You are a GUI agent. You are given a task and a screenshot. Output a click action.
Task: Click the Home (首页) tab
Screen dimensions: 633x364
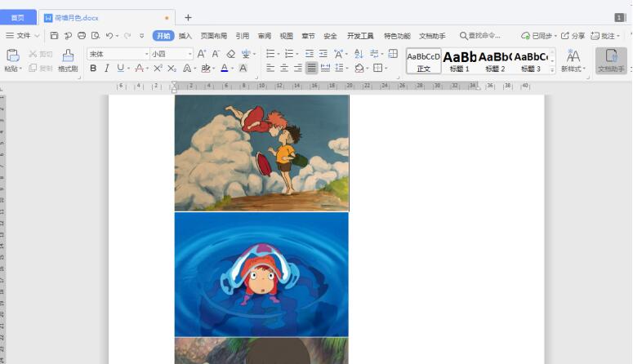coord(18,18)
